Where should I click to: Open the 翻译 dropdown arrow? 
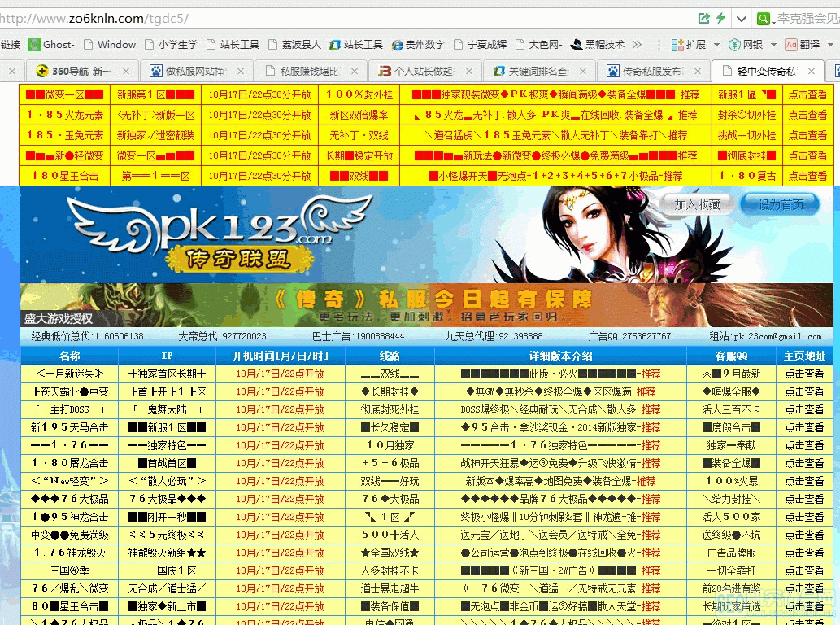click(830, 45)
